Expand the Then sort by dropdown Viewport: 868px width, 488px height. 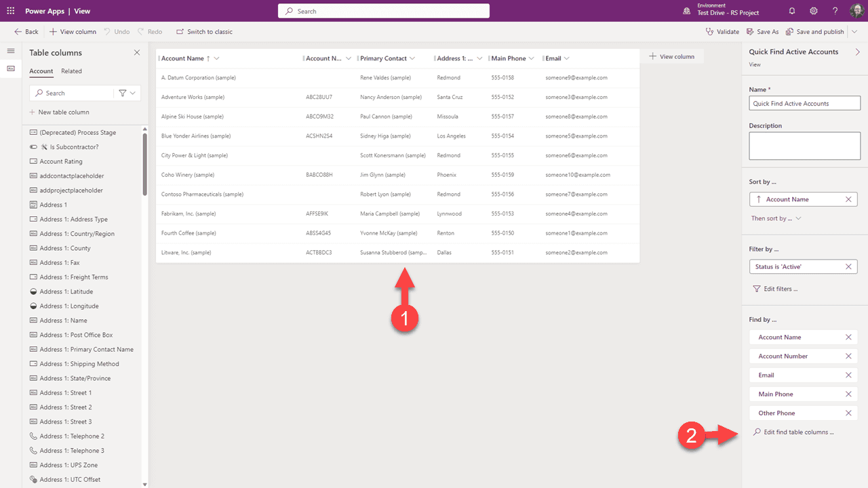click(x=776, y=218)
